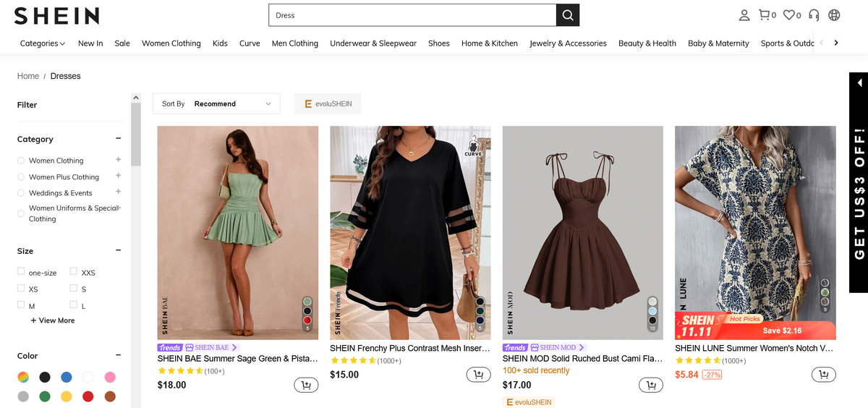Select M size checkbox

coord(21,305)
